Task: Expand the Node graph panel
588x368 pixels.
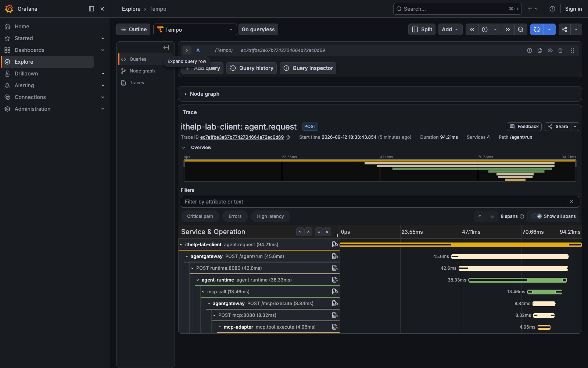Action: click(186, 94)
